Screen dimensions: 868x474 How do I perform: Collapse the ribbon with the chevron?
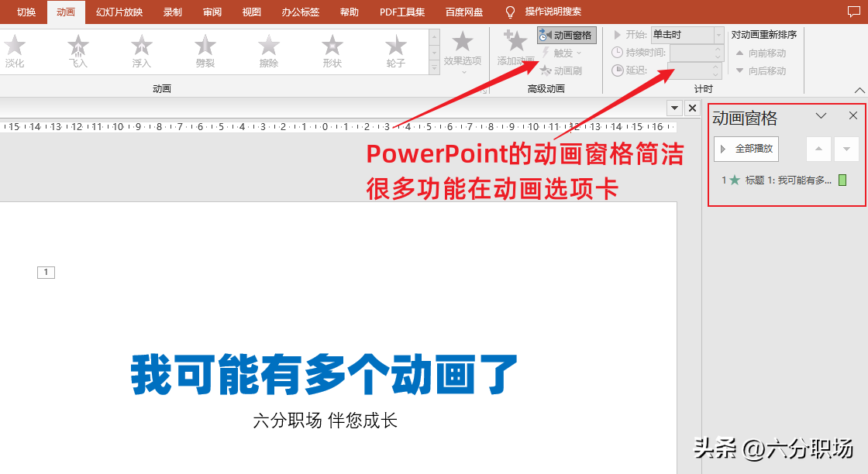859,90
